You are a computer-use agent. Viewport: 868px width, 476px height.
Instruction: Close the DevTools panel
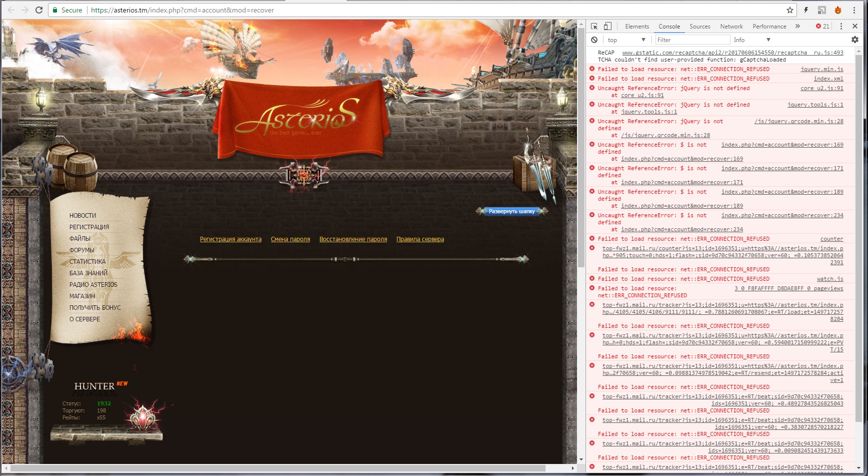coord(855,26)
